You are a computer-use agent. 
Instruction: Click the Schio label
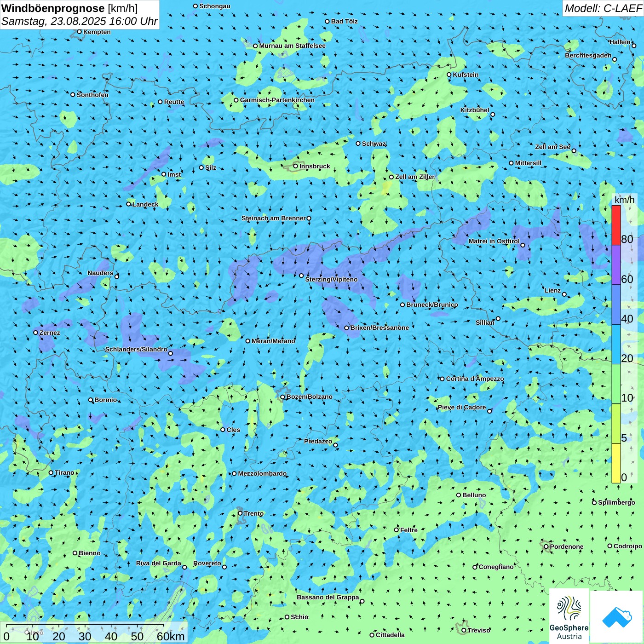pyautogui.click(x=299, y=617)
